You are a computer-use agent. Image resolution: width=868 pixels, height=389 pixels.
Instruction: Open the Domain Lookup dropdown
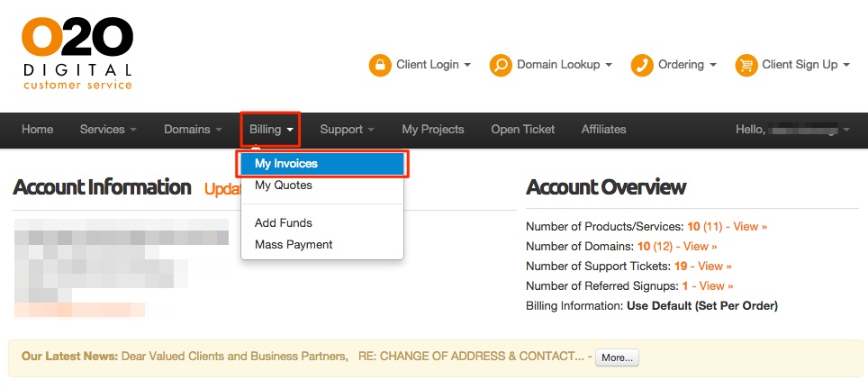point(564,65)
